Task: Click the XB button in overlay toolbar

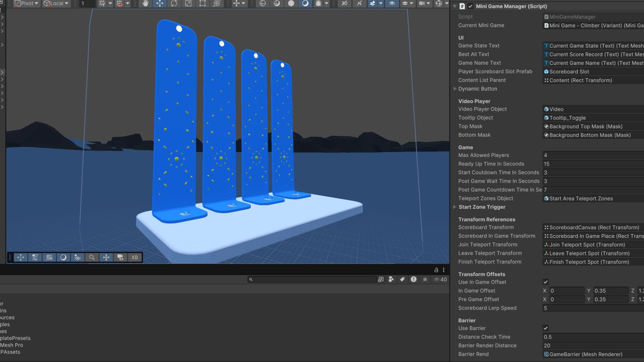Action: click(x=135, y=257)
